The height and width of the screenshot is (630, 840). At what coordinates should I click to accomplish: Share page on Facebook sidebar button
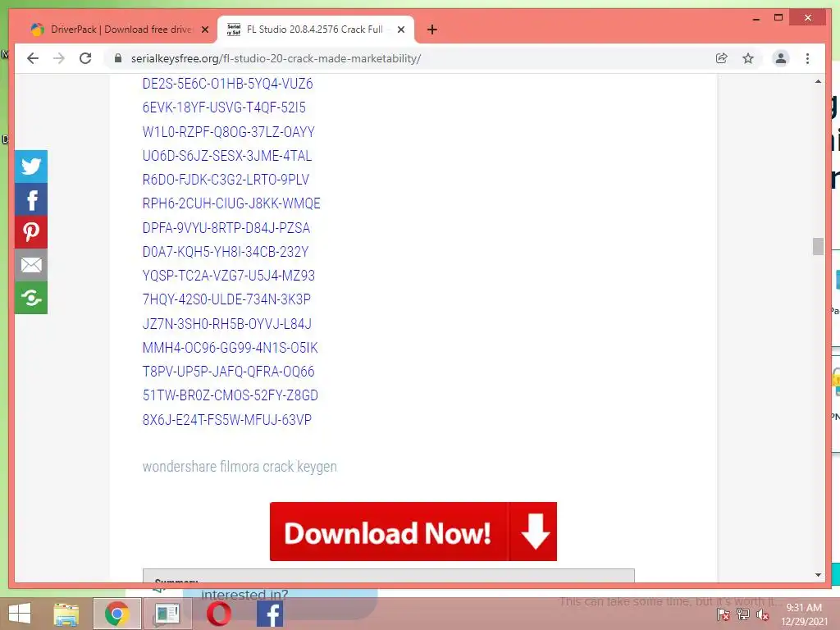[x=31, y=199]
